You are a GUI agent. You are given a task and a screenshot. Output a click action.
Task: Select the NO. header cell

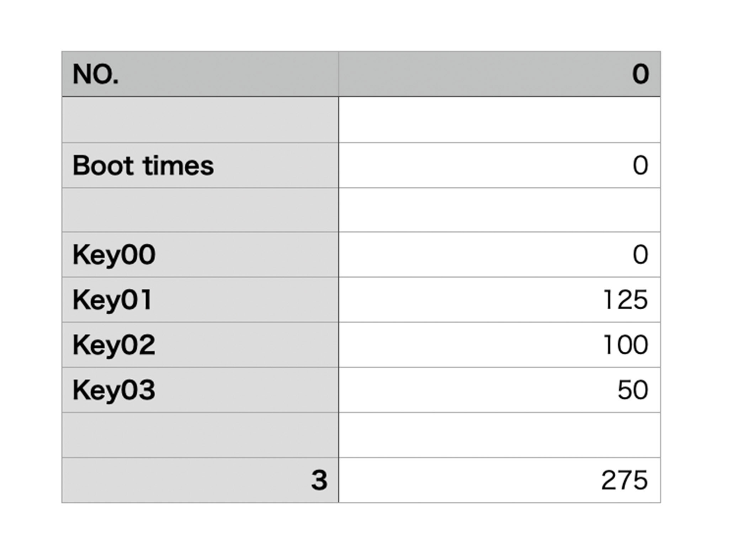coord(200,74)
